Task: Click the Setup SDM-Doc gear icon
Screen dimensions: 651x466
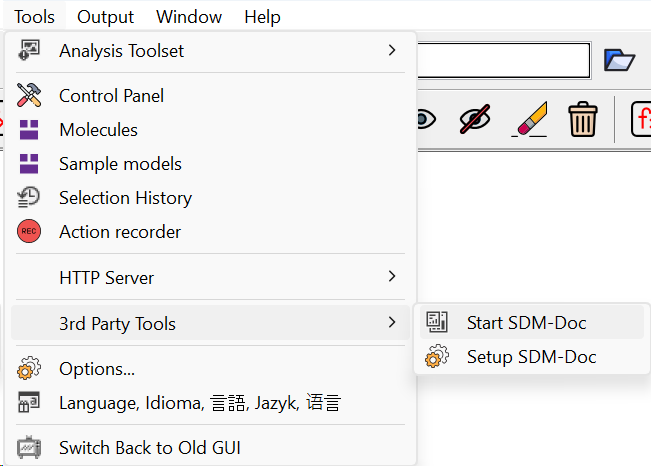Action: [x=437, y=356]
